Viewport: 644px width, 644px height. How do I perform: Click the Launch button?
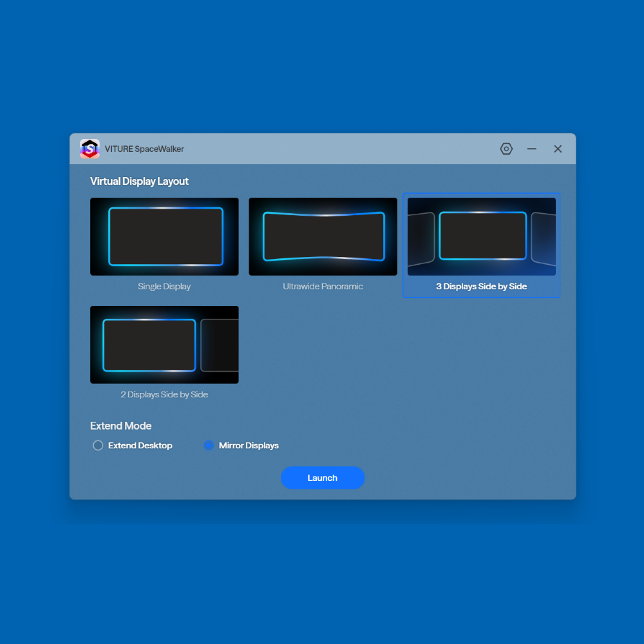pyautogui.click(x=323, y=478)
